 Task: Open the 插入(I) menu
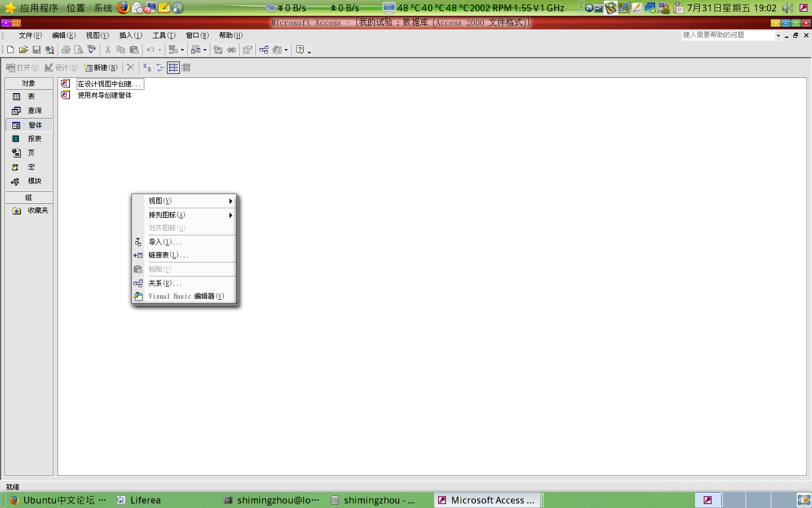(x=131, y=35)
